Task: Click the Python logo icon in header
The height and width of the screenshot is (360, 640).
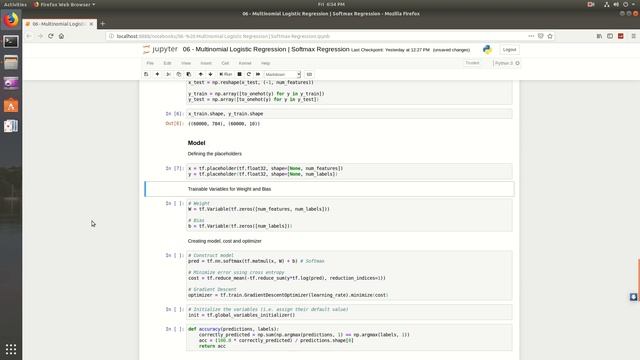Action: (x=487, y=49)
